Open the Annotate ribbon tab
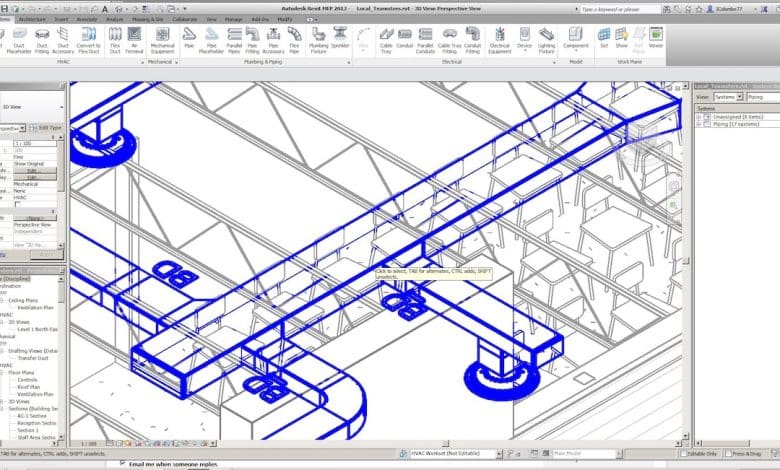Screen dimensions: 780x470 pyautogui.click(x=87, y=19)
